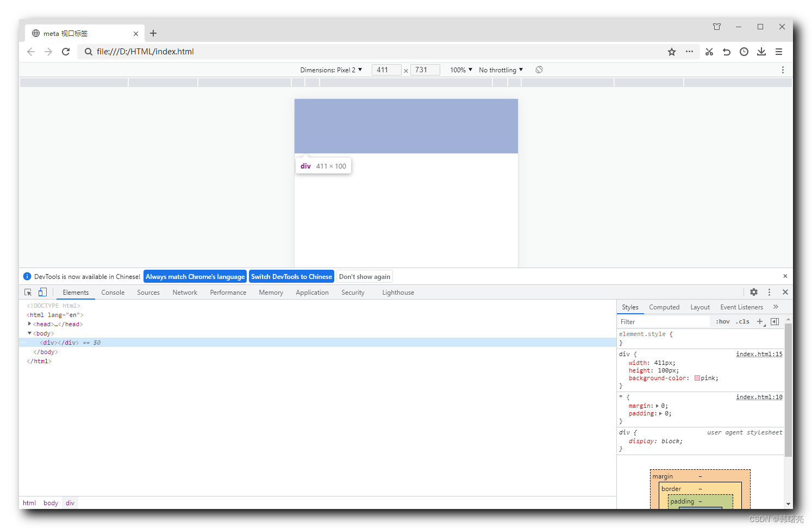Screen dimensions: 812x528
Task: Open browsing history clock icon
Action: (744, 52)
